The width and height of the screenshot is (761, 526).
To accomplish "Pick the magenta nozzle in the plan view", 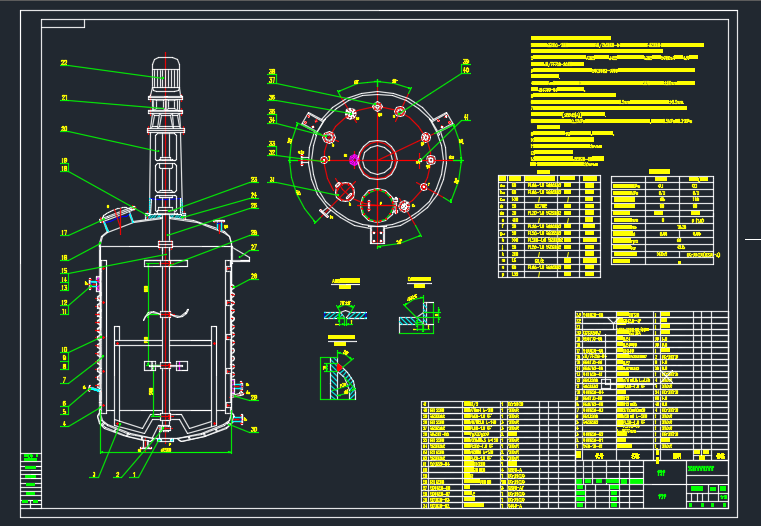I will [x=353, y=159].
